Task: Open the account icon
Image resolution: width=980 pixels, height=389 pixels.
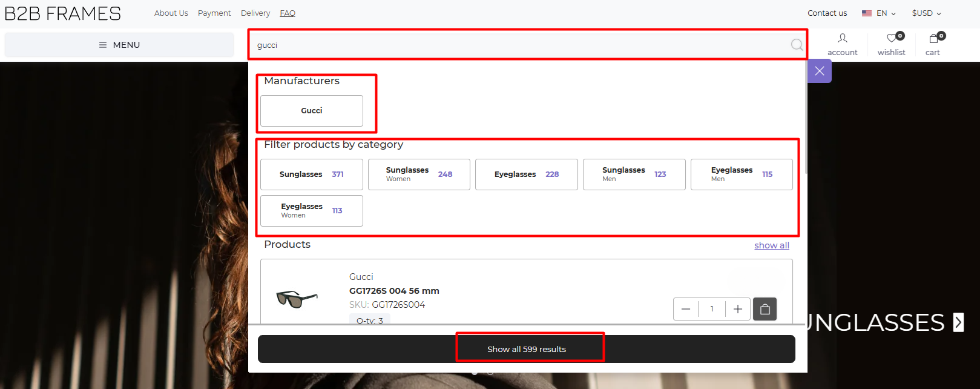Action: (x=842, y=38)
